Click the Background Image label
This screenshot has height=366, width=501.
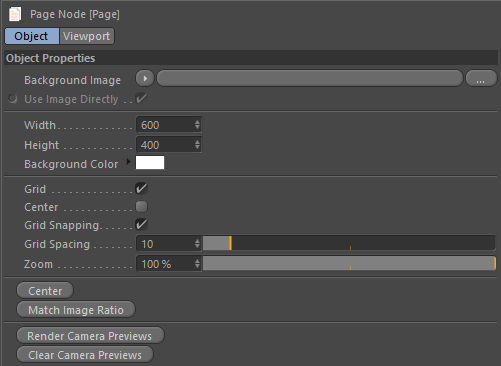[x=72, y=80]
